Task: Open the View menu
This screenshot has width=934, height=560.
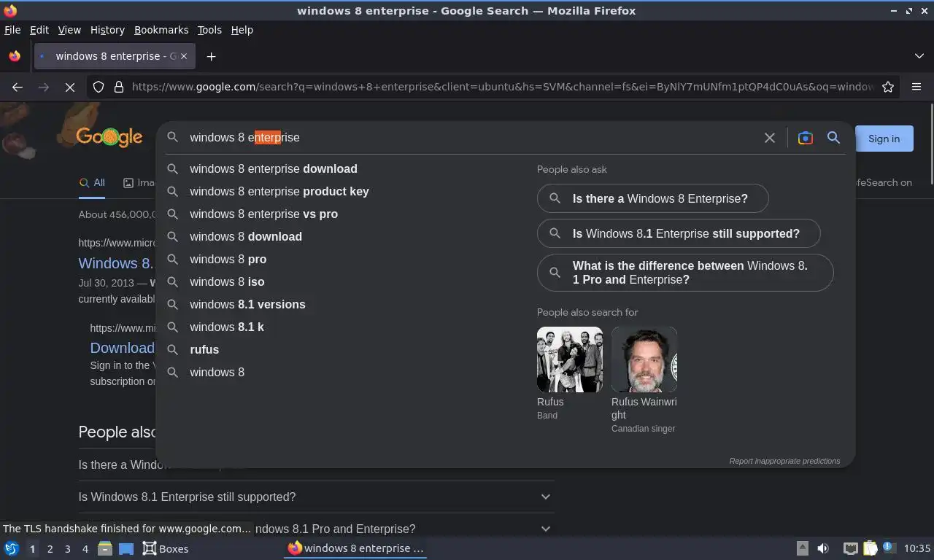Action: click(x=69, y=30)
